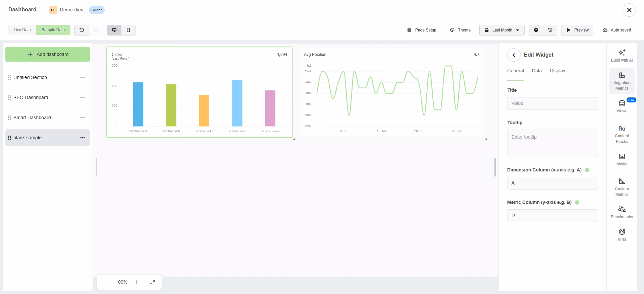This screenshot has width=644, height=294.
Task: Open options for SEO Dashboard
Action: click(x=83, y=97)
